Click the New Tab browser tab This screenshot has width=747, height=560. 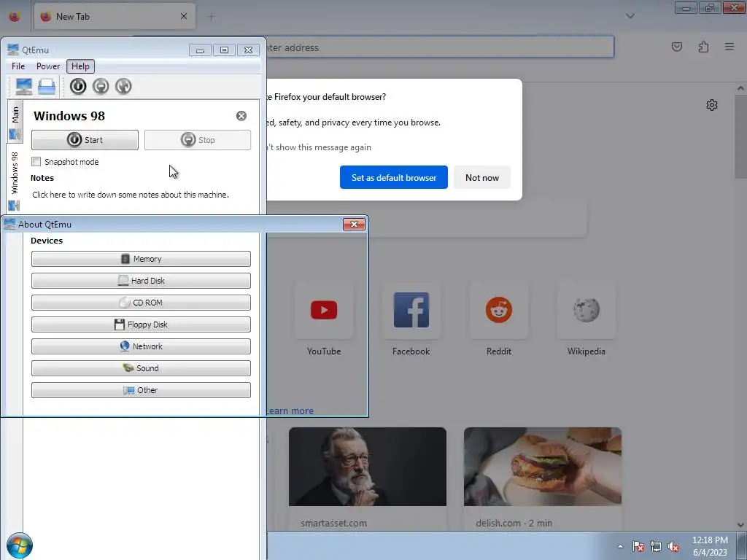pyautogui.click(x=115, y=17)
